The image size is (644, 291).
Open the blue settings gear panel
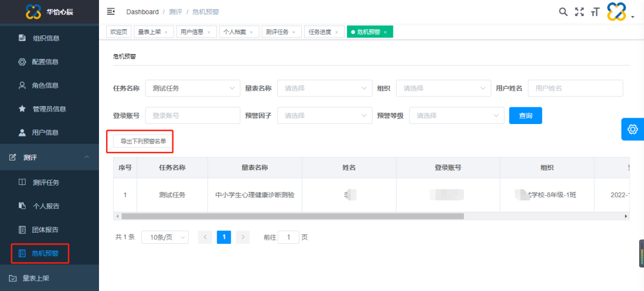tap(633, 129)
